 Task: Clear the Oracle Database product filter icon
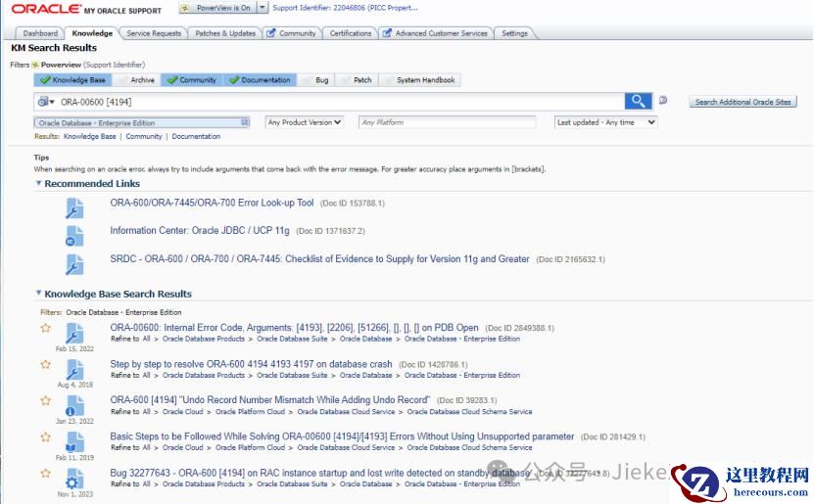(245, 122)
